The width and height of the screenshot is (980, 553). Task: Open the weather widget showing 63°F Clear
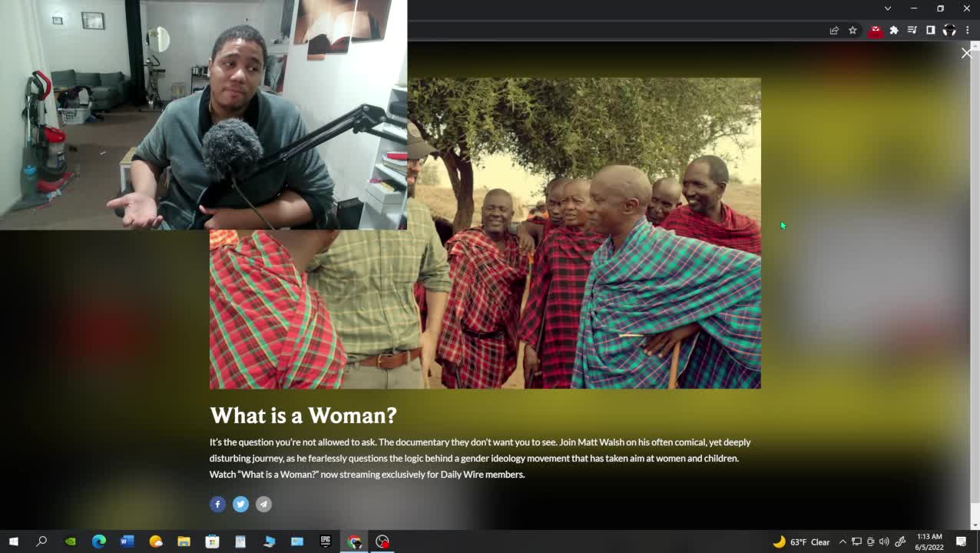pyautogui.click(x=802, y=541)
